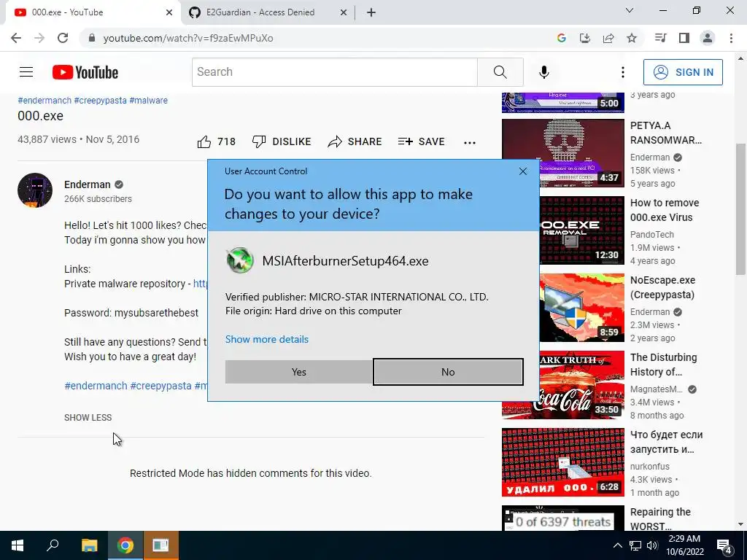747x560 pixels.
Task: Focus the YouTube search box
Action: [x=334, y=72]
